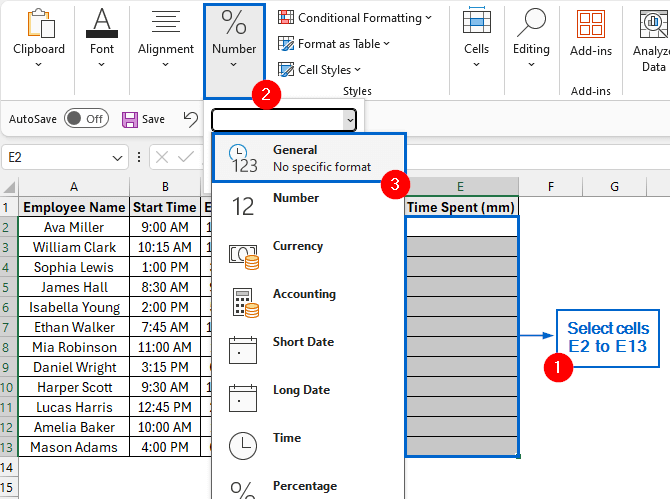Expand the Cells chevron
This screenshot has width=670, height=499.
[476, 65]
